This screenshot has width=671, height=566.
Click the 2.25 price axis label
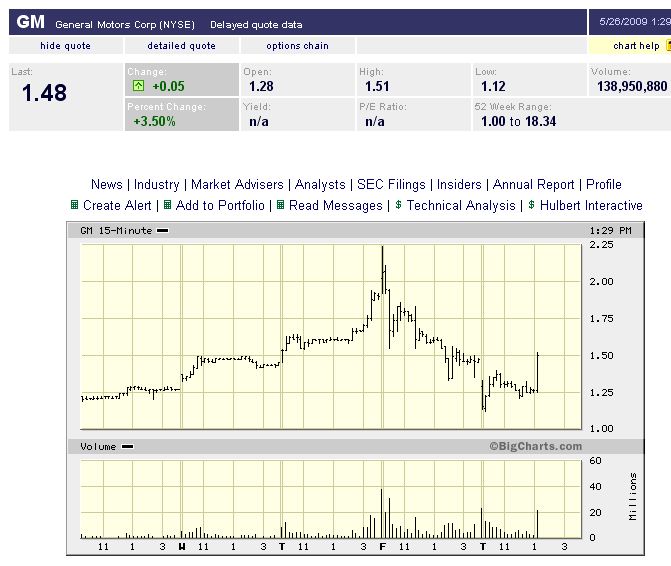click(601, 245)
